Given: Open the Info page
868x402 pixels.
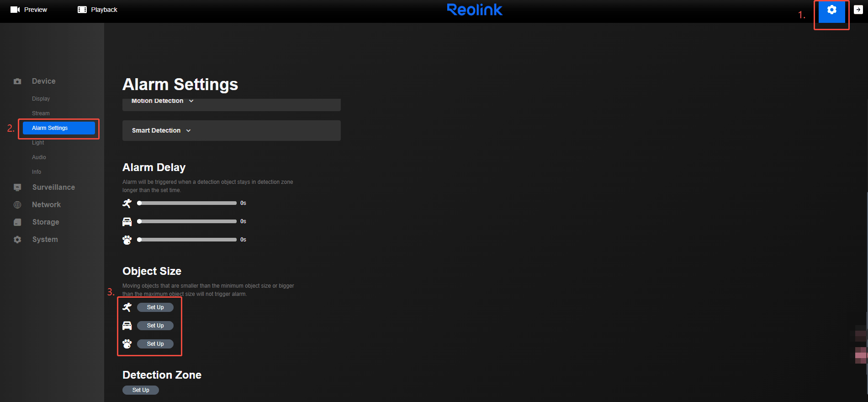Looking at the screenshot, I should pos(37,172).
